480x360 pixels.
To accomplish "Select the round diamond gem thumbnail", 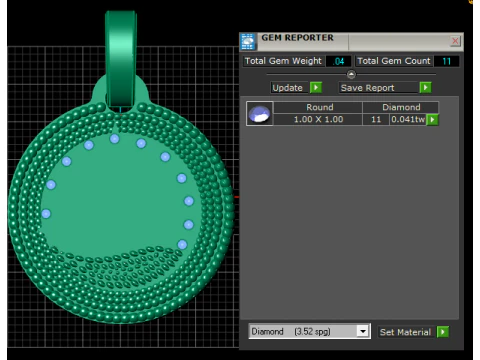I will click(260, 114).
